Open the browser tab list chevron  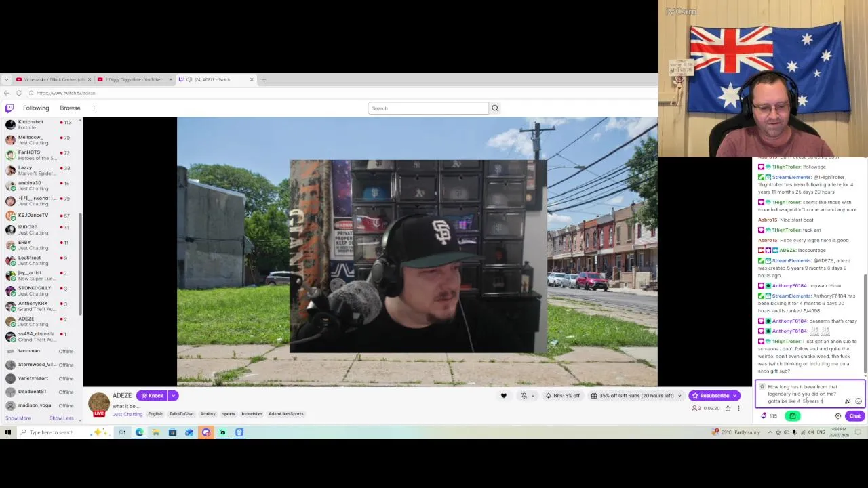tap(7, 79)
